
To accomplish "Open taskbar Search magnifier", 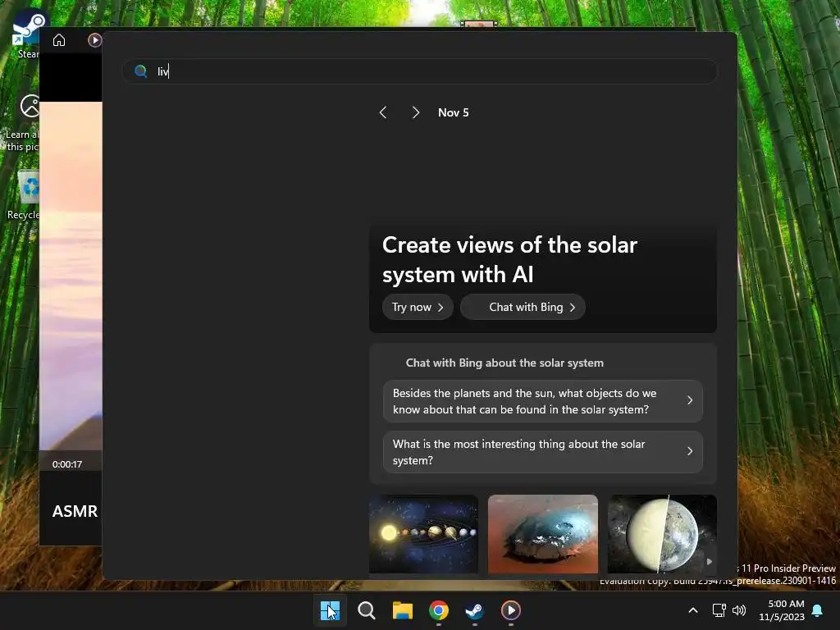I will click(x=367, y=610).
